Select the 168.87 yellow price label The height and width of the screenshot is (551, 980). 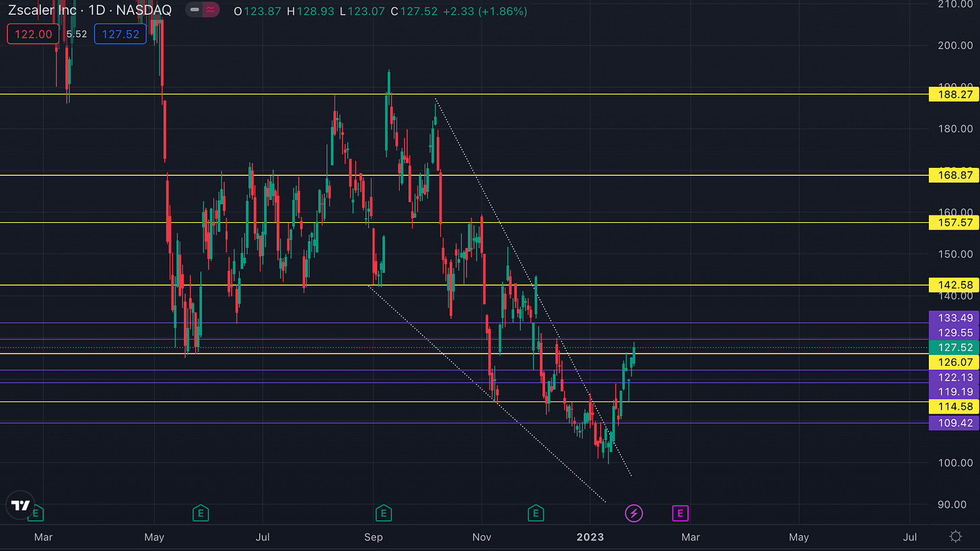[953, 175]
